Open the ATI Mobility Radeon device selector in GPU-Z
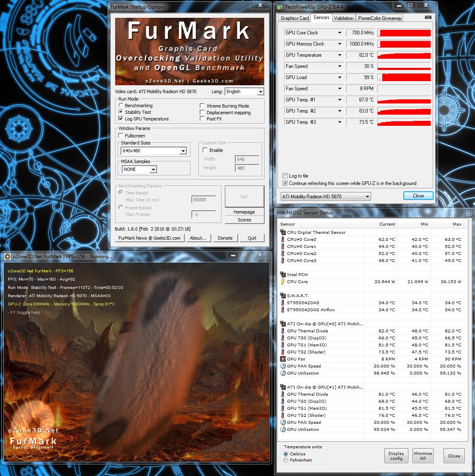This screenshot has width=475, height=476. coord(326,197)
